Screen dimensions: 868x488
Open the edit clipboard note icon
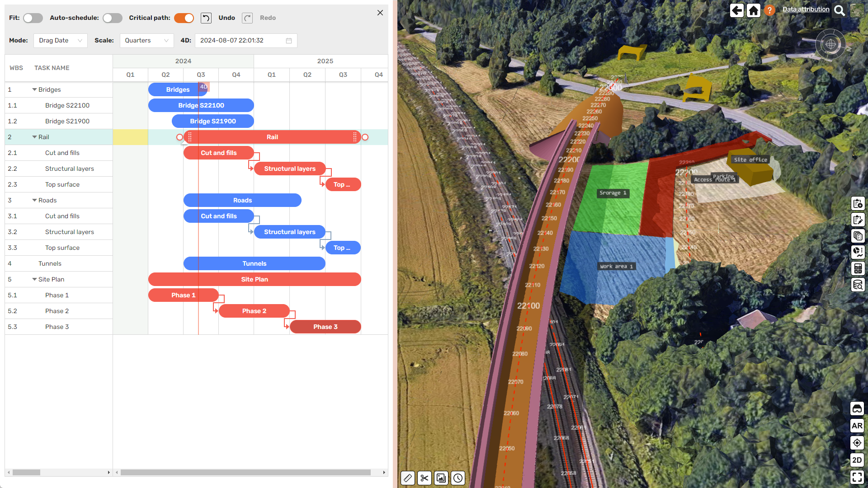[858, 220]
